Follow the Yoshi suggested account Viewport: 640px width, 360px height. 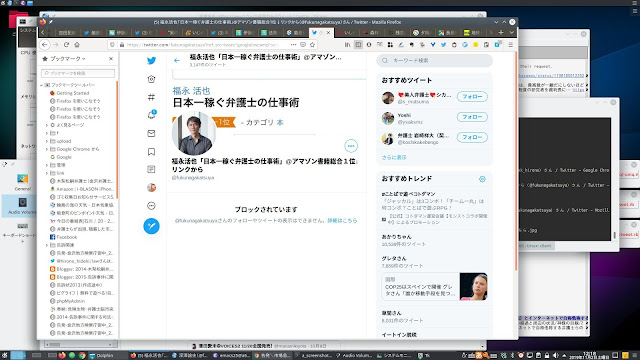tap(472, 117)
